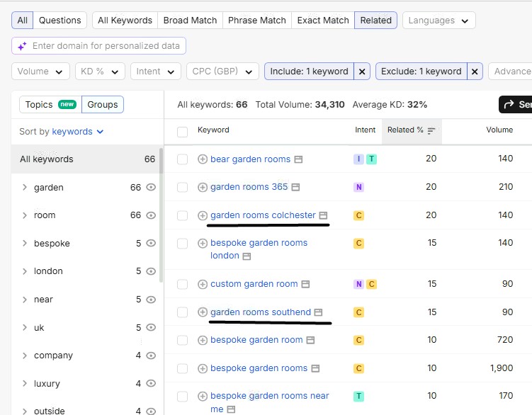Check the garden rooms 365 row
532x415 pixels.
tap(183, 187)
